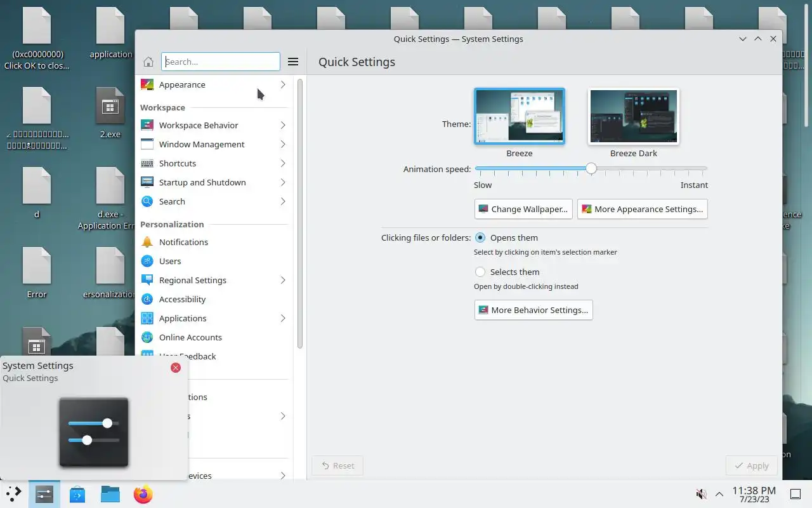
Task: Select the Search magnifier icon in the Workspace list
Action: pos(147,201)
